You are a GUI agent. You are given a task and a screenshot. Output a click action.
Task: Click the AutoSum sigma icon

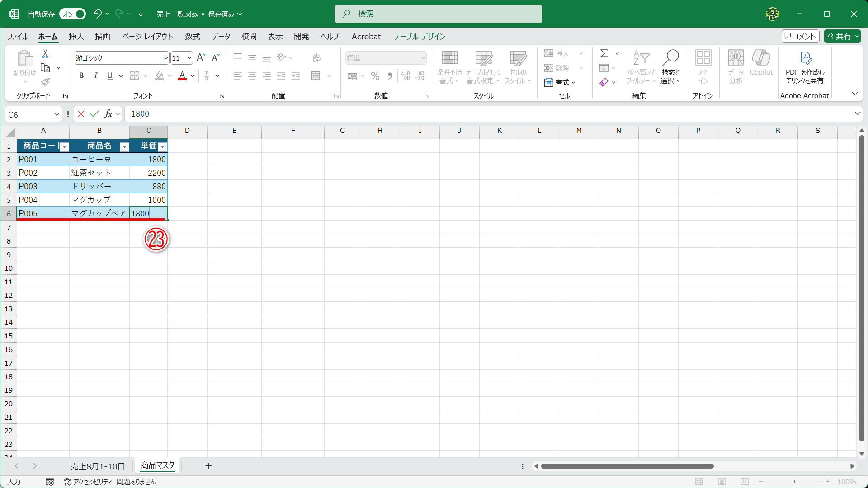[x=604, y=54]
